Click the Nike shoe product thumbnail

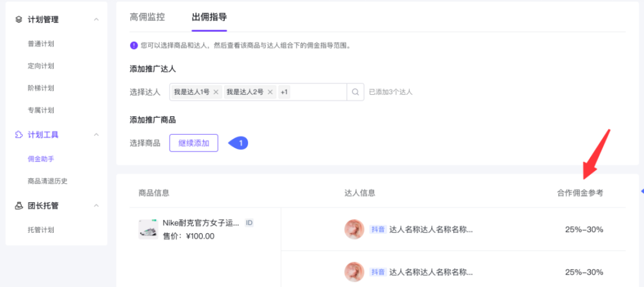tap(148, 229)
